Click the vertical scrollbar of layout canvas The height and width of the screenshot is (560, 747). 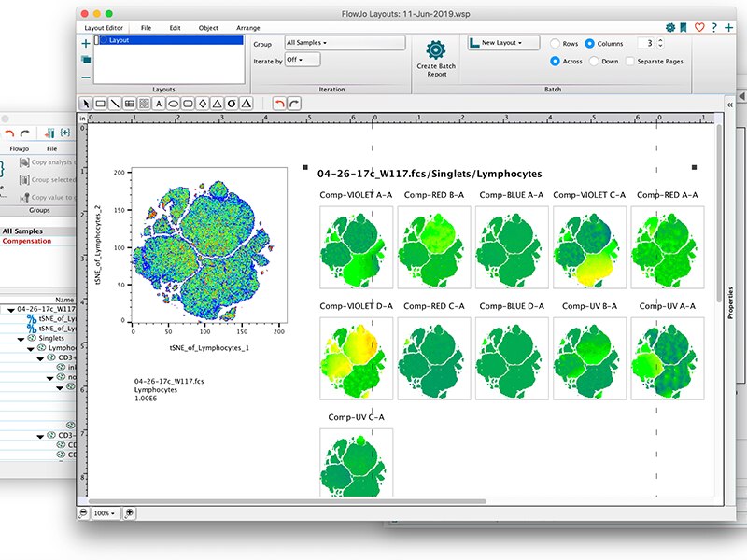coord(719,213)
